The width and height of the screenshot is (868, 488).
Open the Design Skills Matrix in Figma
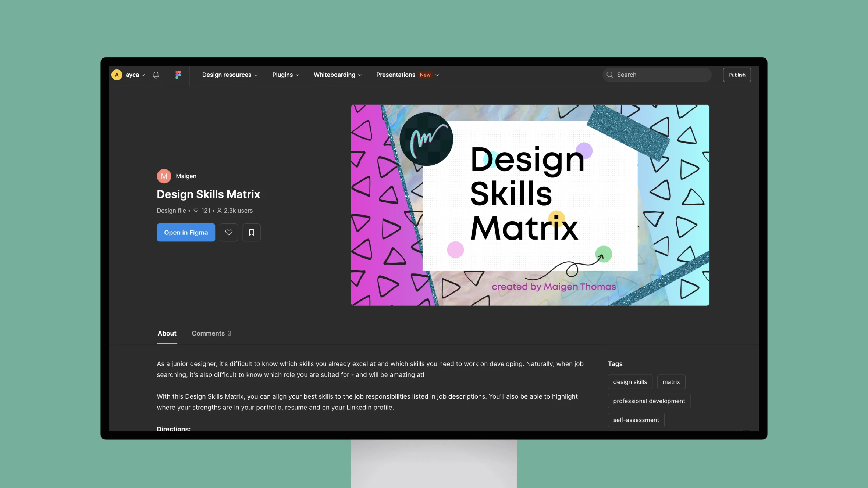click(185, 232)
